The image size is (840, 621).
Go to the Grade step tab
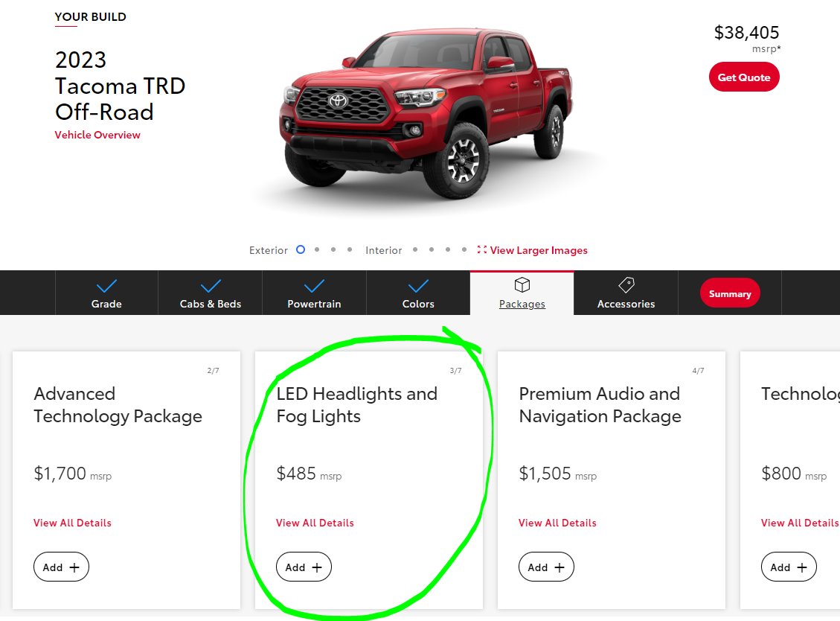106,293
